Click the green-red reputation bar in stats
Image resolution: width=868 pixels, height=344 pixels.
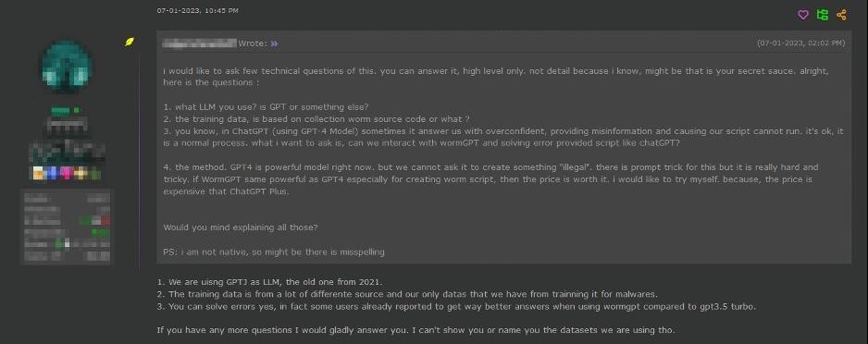94,221
